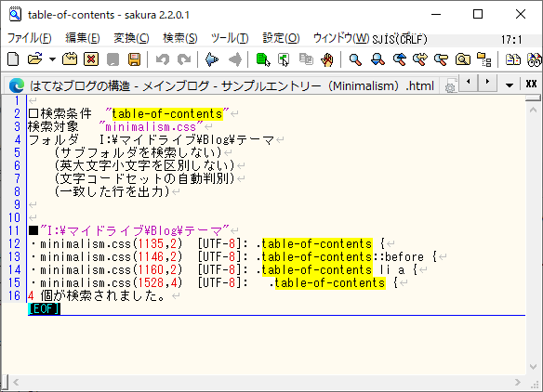The image size is (543, 392).
Task: Click the (一致した行を出力) text
Action: click(x=112, y=191)
